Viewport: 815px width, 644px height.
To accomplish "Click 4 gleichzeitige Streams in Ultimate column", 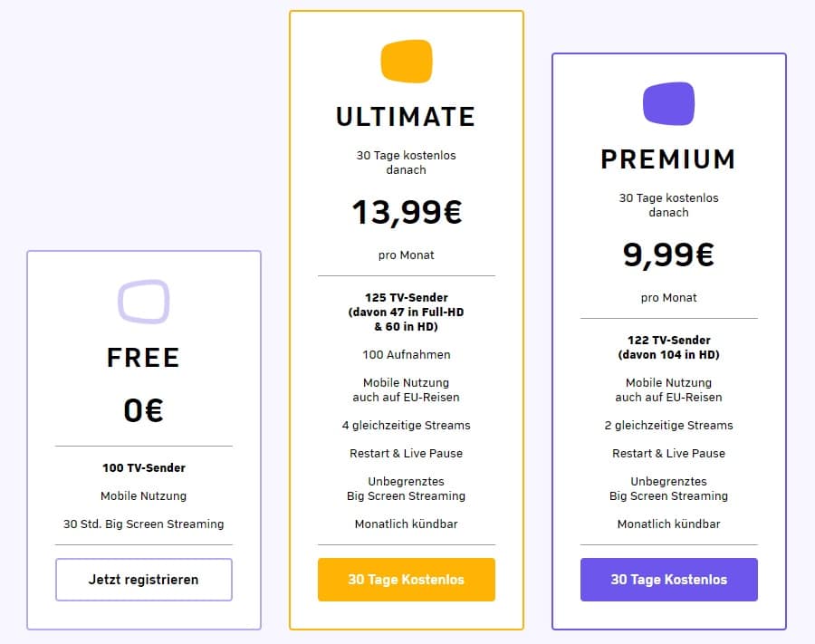I will click(406, 425).
